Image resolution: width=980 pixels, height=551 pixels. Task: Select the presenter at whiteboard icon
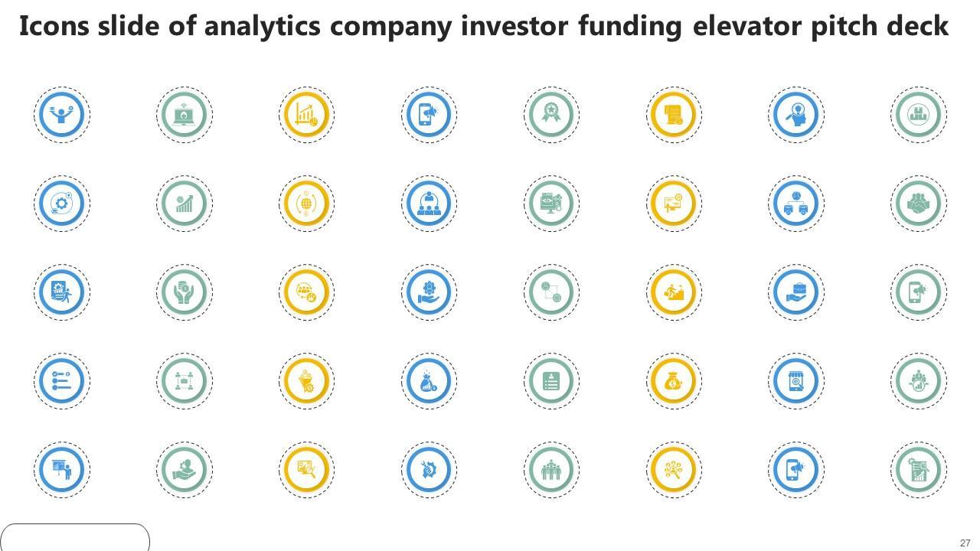click(61, 469)
